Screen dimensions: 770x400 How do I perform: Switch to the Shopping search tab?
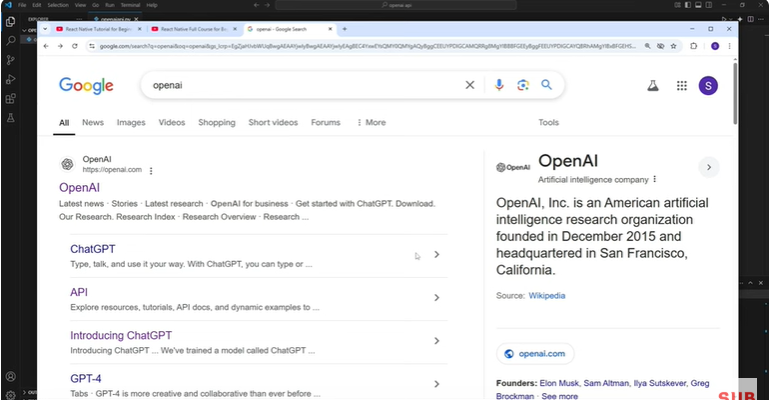coord(217,122)
